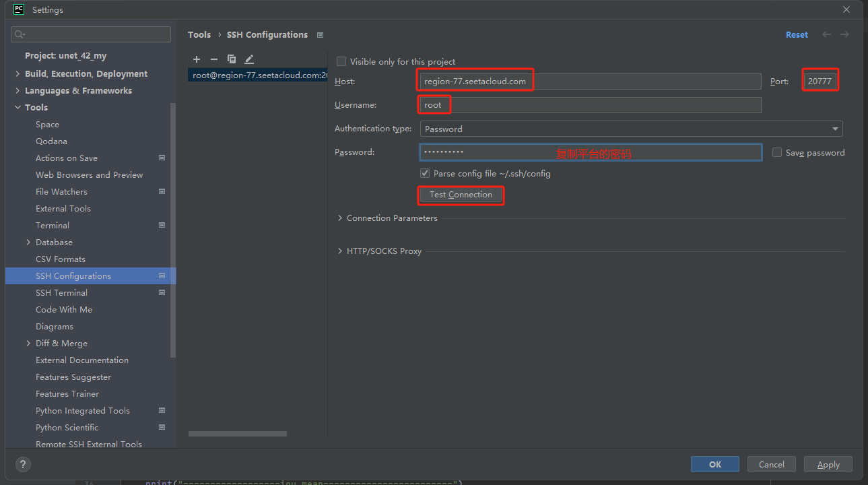Add a new SSH configuration with plus icon

pyautogui.click(x=197, y=59)
